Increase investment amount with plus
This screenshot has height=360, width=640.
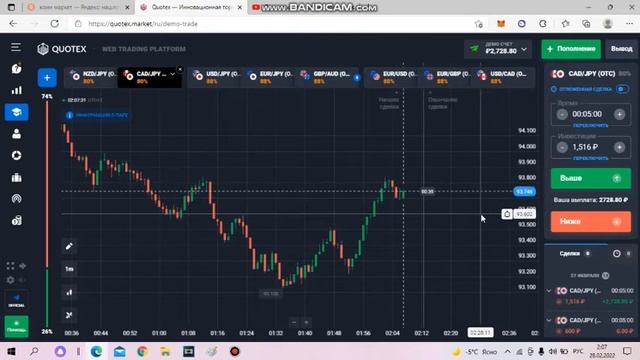(619, 147)
